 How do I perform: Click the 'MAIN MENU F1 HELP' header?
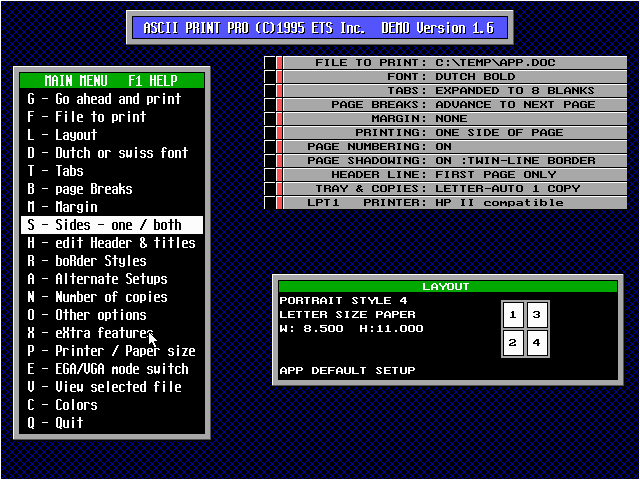pyautogui.click(x=112, y=80)
